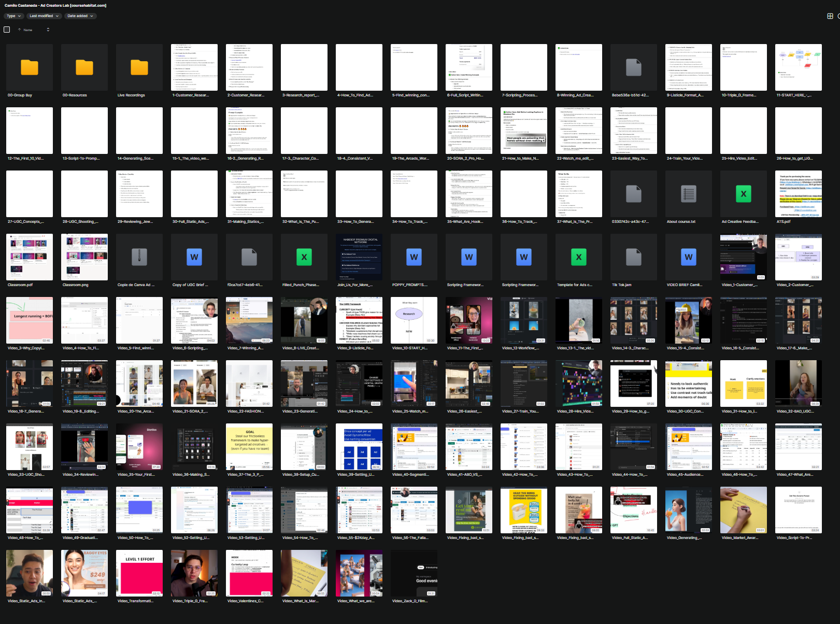
Task: Select file name Video_Triple_G_Fra
Action: 190,601
